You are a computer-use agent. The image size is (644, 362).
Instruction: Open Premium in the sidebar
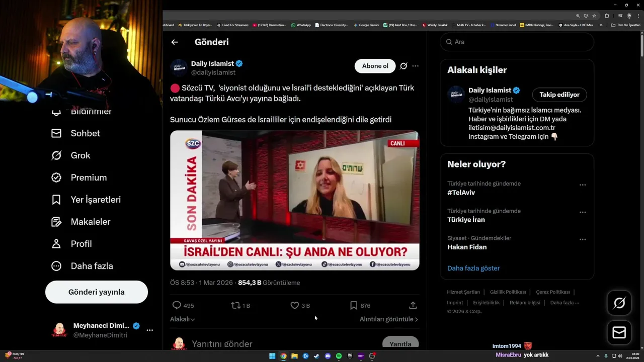point(79,177)
